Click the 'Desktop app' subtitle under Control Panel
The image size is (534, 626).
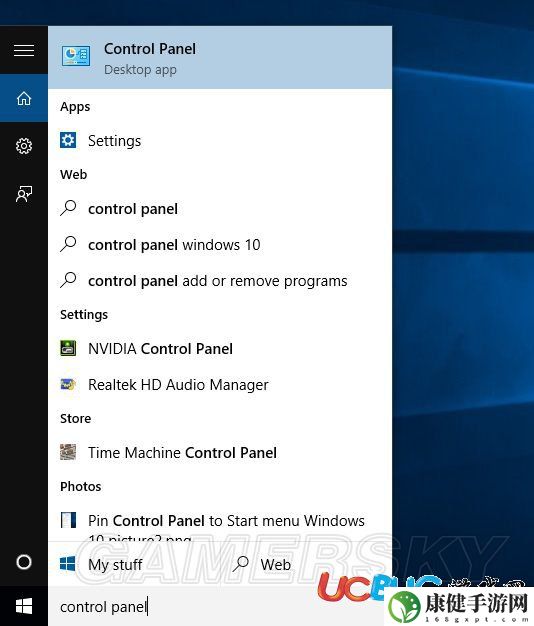coord(140,70)
